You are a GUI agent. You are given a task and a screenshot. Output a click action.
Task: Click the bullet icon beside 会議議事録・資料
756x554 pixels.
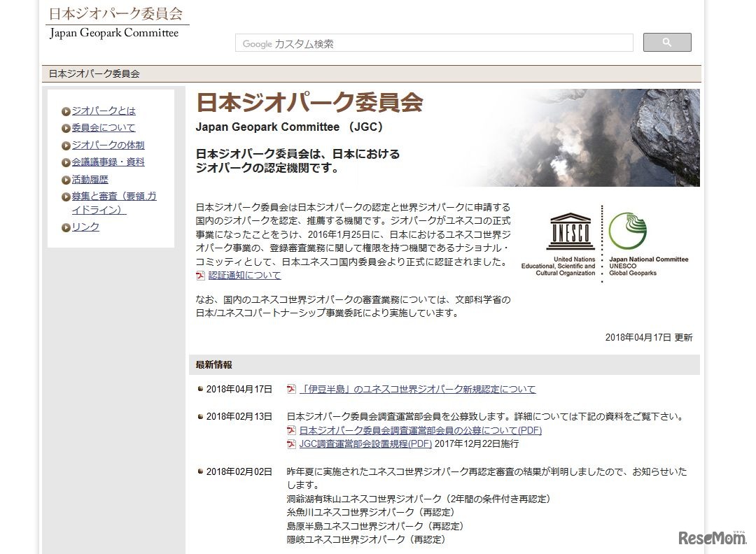66,163
